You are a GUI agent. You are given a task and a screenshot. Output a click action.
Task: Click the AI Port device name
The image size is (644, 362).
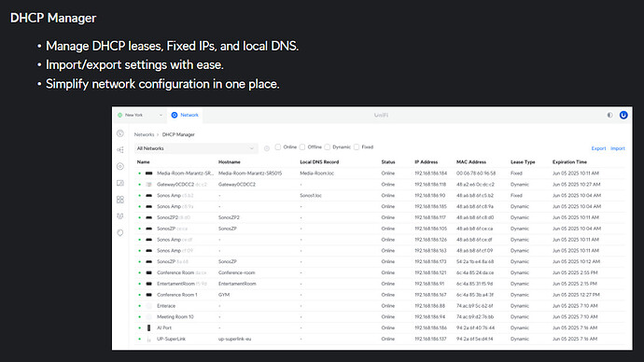pyautogui.click(x=164, y=327)
